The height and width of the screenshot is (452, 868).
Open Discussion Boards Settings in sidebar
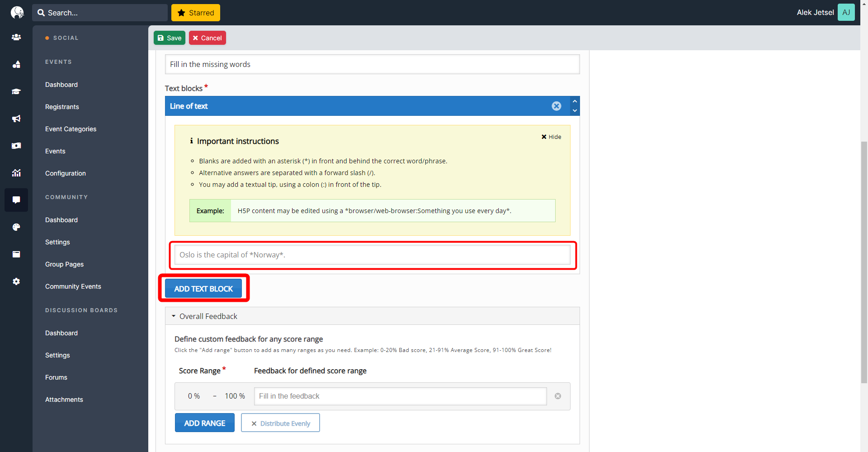tap(57, 355)
